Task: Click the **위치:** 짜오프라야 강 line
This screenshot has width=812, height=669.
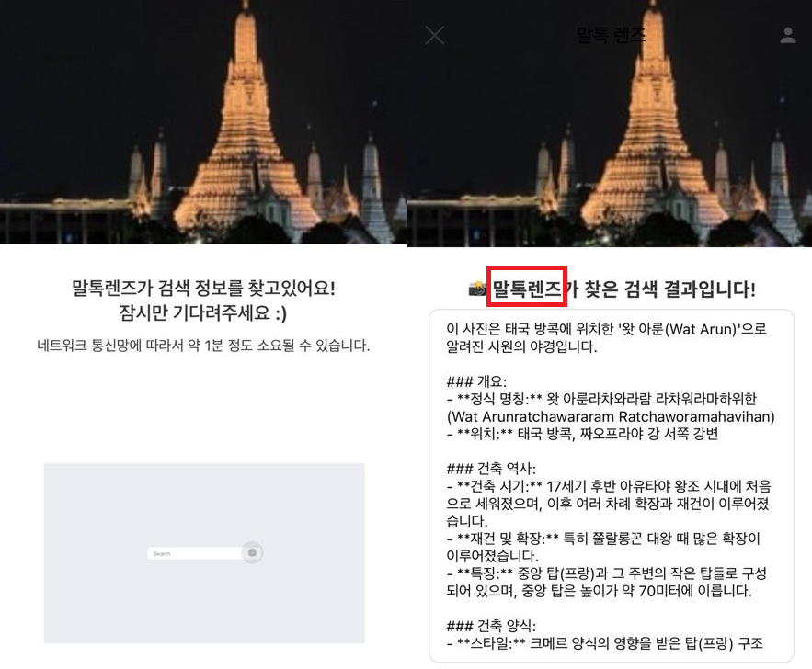Action: pyautogui.click(x=582, y=434)
